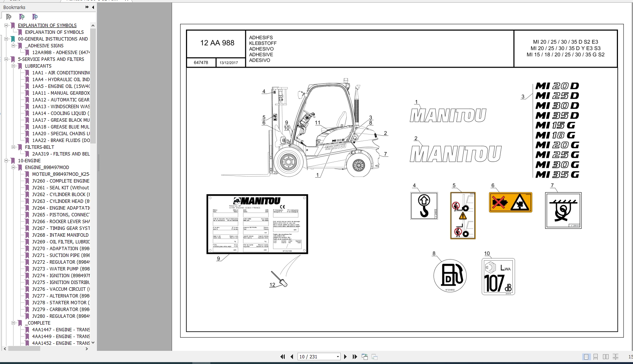Click the bookmark icon beside 10-ENGINE
This screenshot has width=633, height=364.
(13, 161)
